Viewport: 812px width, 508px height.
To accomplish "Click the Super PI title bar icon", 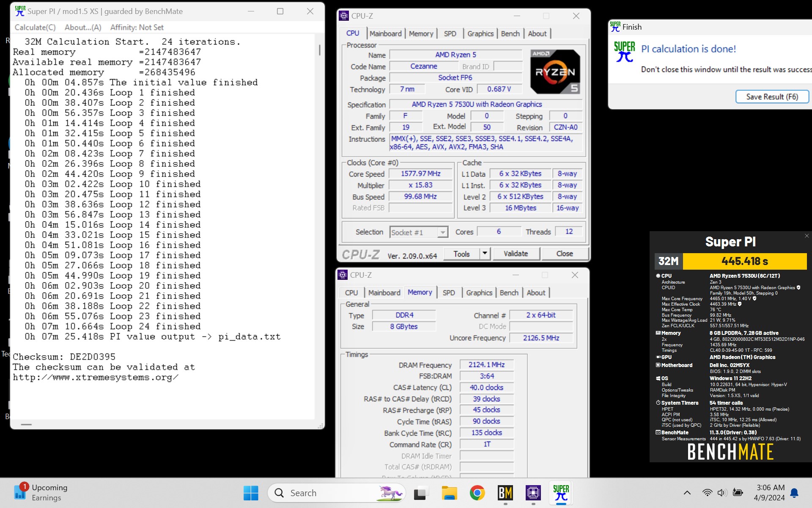I will point(20,11).
